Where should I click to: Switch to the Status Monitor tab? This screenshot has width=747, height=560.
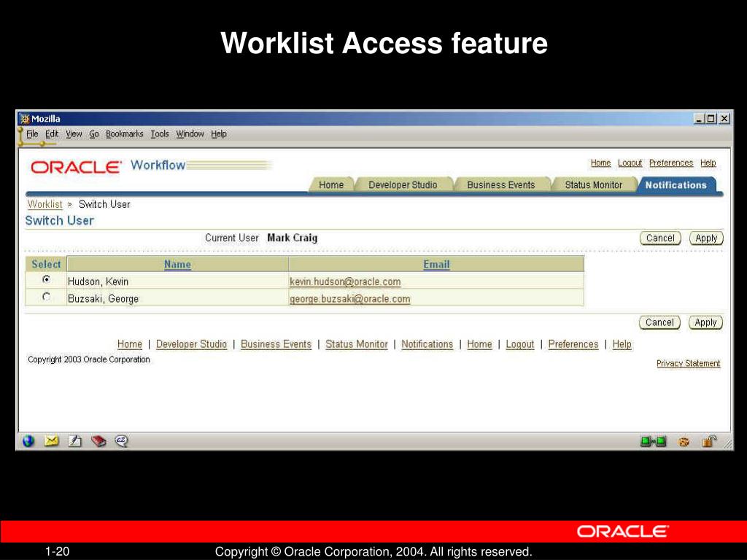[x=593, y=184]
